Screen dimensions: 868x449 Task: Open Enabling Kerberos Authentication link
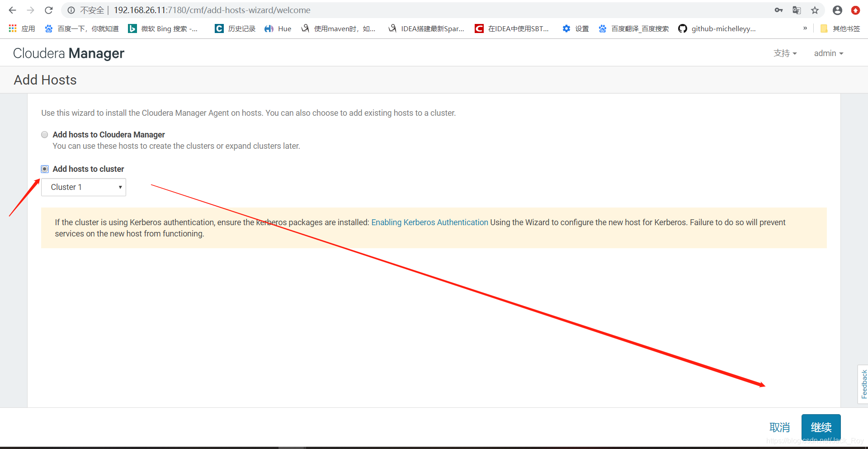429,222
